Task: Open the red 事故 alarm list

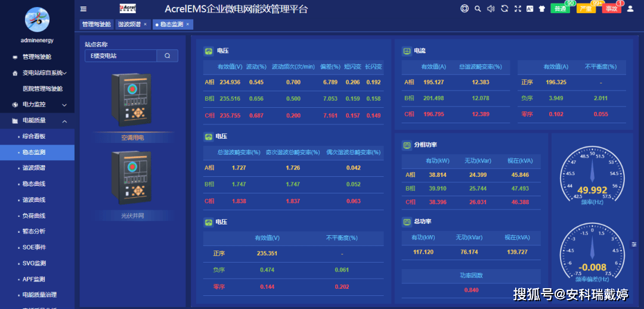Action: (612, 8)
